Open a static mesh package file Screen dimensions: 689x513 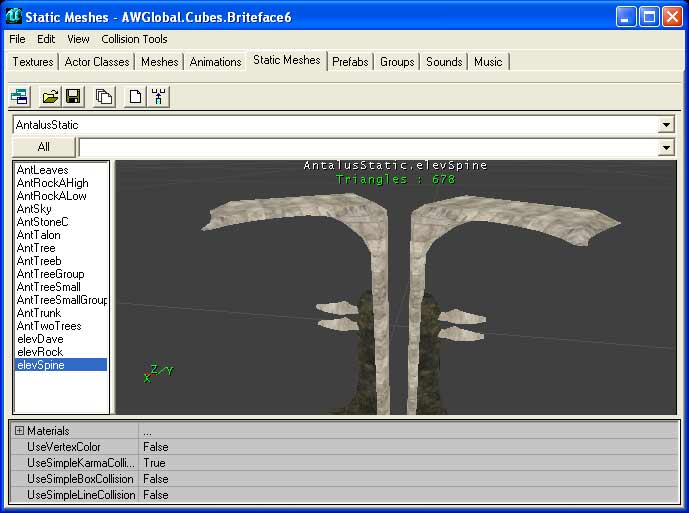point(50,96)
